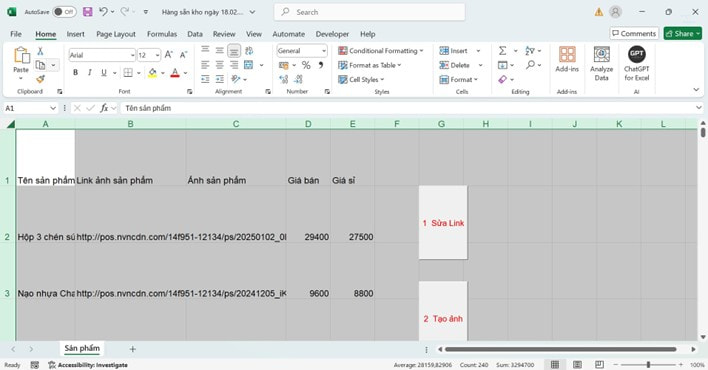The image size is (708, 370).
Task: Collapse the ribbon with the chevron
Action: coord(696,90)
